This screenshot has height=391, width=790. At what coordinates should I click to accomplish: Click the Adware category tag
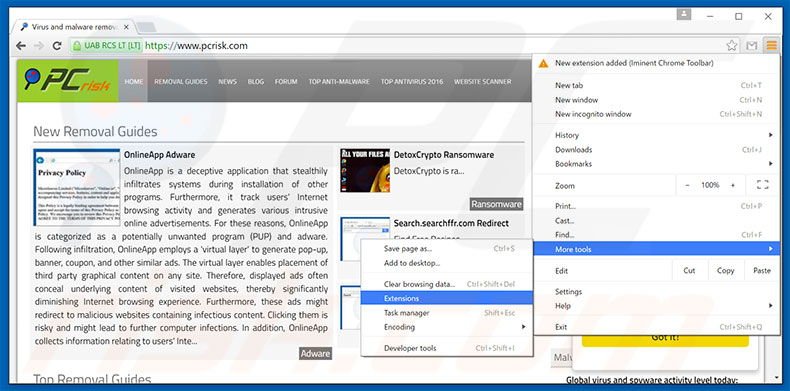coord(315,353)
